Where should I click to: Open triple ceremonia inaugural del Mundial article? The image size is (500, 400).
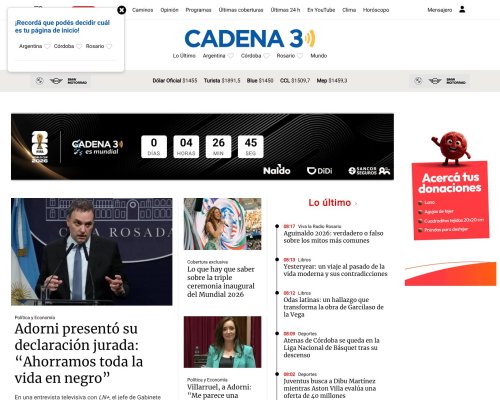coord(221,282)
